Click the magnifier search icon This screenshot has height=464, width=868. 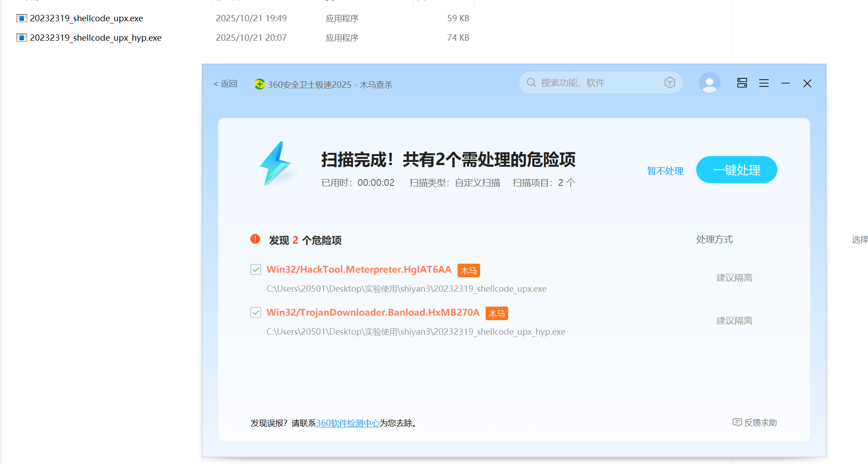pyautogui.click(x=531, y=83)
